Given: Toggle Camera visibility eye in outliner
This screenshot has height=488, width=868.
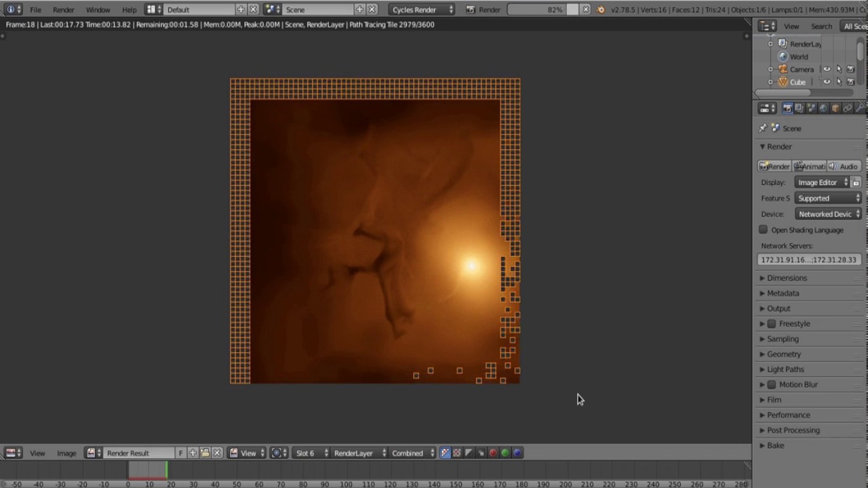Looking at the screenshot, I should click(827, 69).
